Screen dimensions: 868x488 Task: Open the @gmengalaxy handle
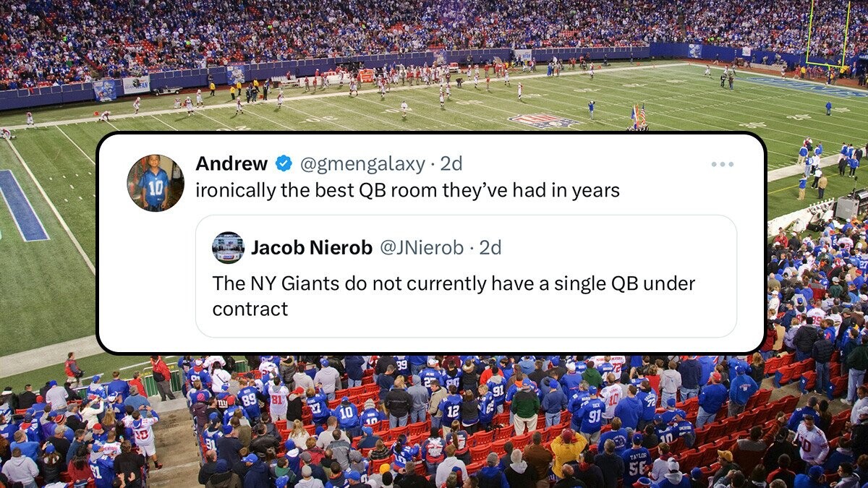(362, 164)
